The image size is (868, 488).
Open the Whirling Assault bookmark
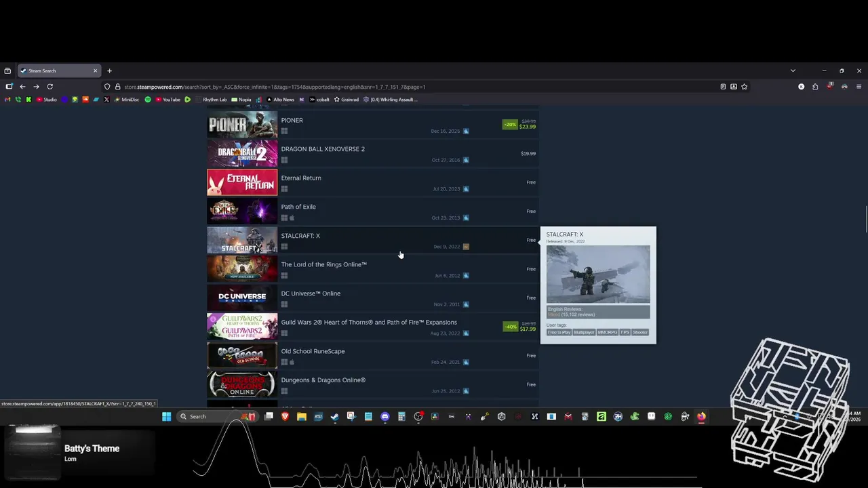[x=389, y=100]
